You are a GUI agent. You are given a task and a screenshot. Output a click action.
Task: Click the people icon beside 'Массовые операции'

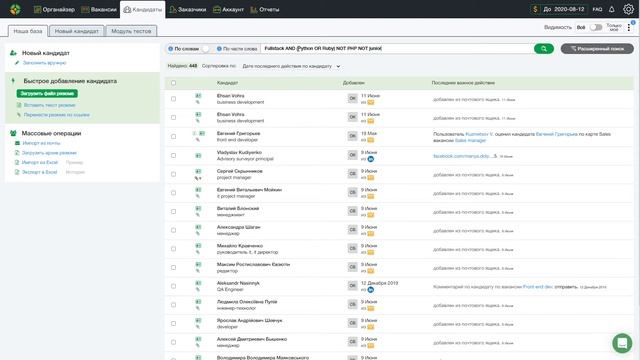point(13,133)
